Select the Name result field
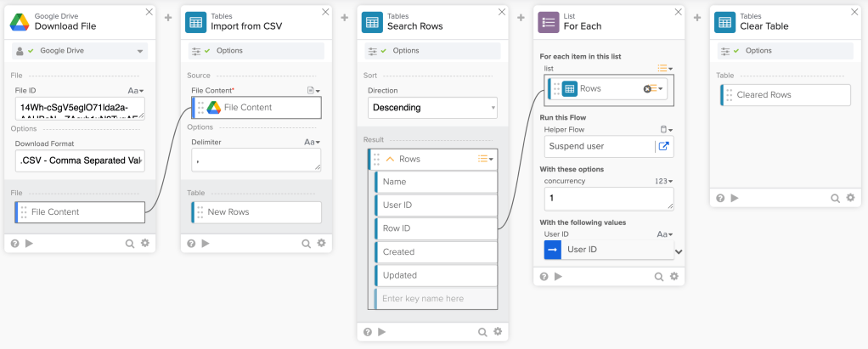Viewport: 868px width, 349px height. pyautogui.click(x=436, y=182)
